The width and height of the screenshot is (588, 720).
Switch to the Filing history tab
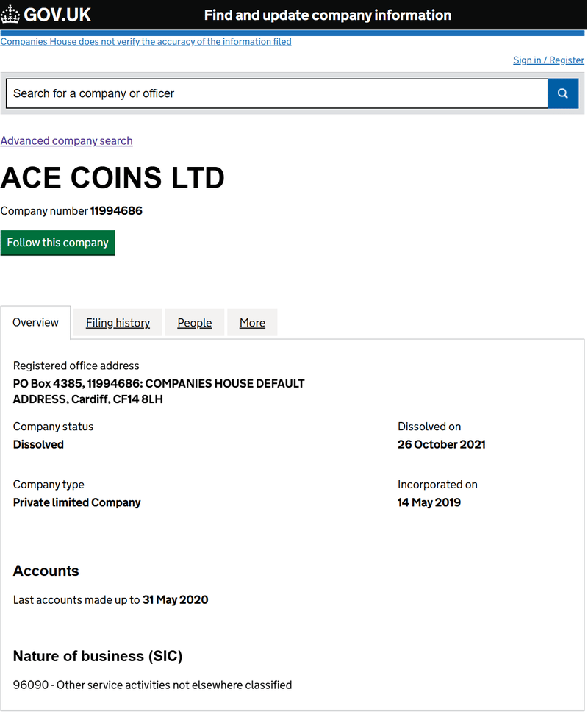118,323
